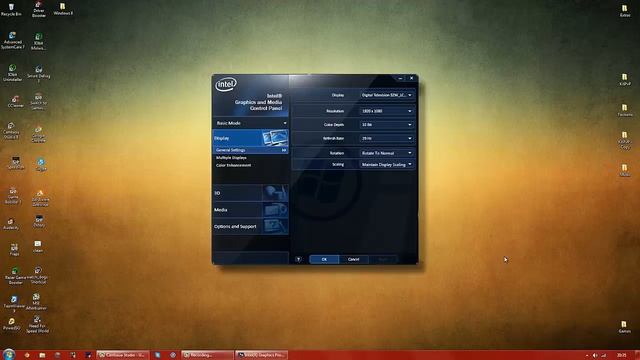
Task: Launch Smart Defrag desktop icon
Action: 38,74
